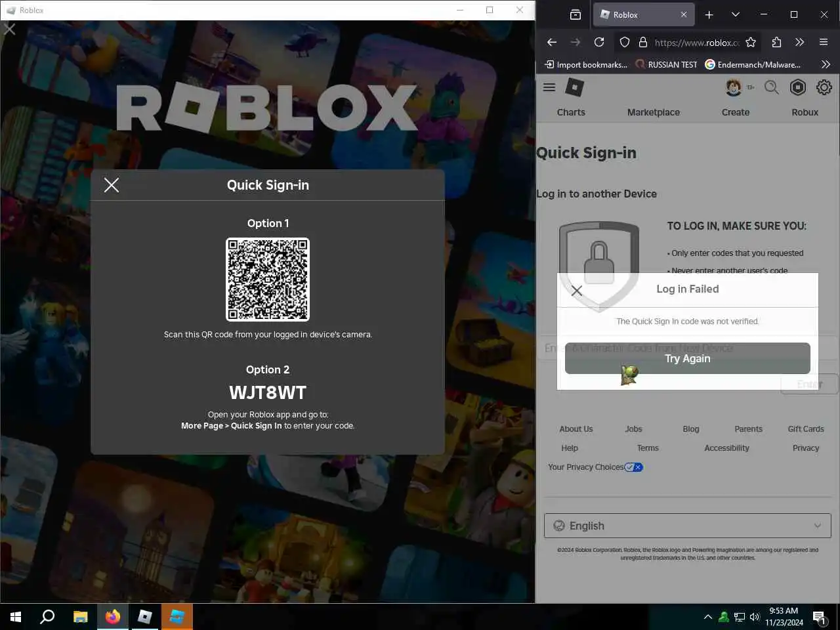Click the Firefox forward arrow
This screenshot has height=630, width=840.
click(576, 42)
